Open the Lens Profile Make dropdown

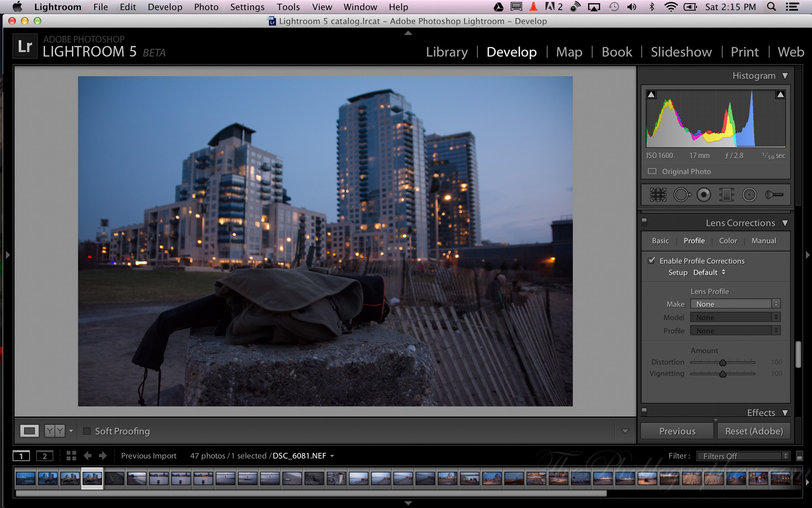tap(734, 304)
